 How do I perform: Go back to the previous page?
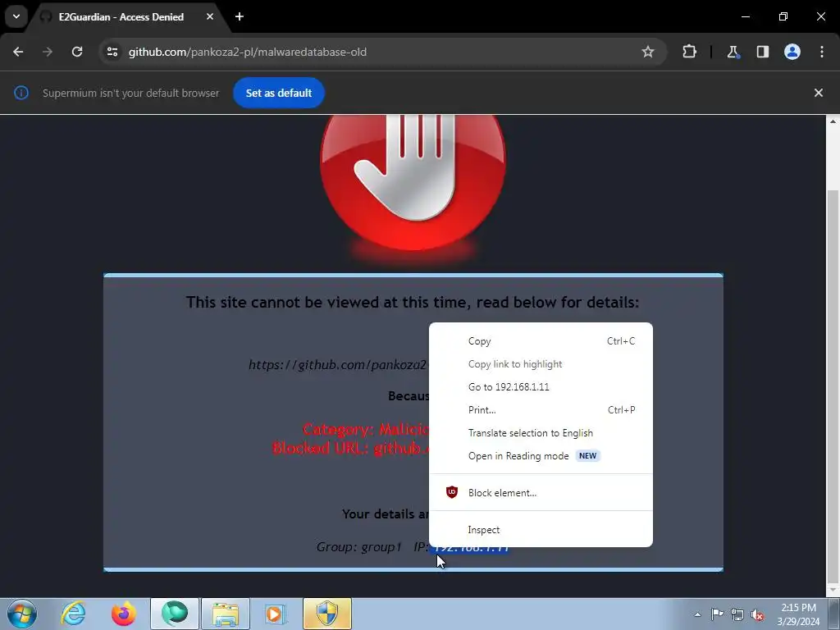18,52
